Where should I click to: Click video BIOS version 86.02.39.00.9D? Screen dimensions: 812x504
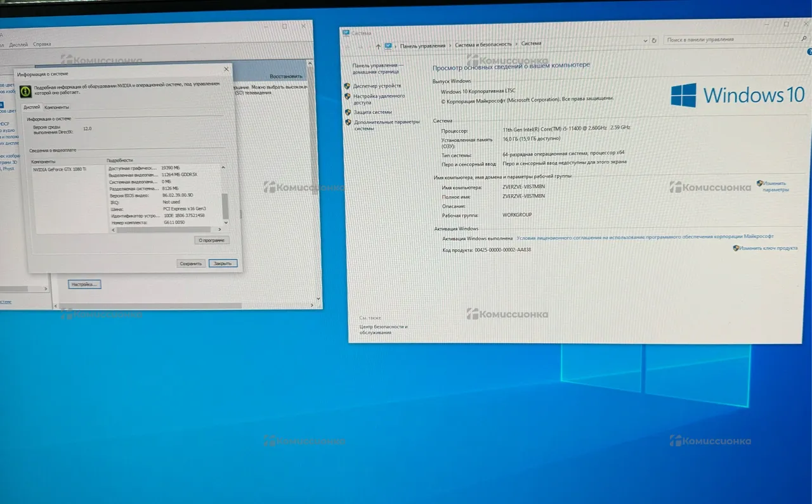pos(178,195)
